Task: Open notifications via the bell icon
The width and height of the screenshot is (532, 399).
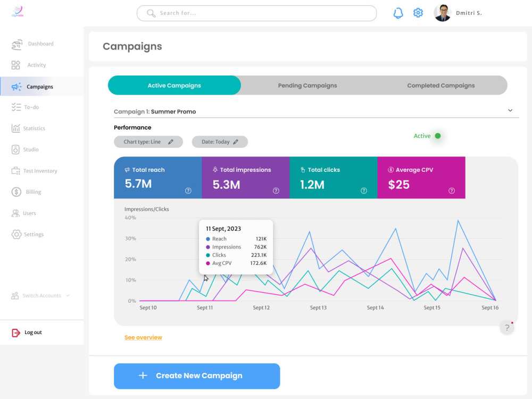Action: 398,13
